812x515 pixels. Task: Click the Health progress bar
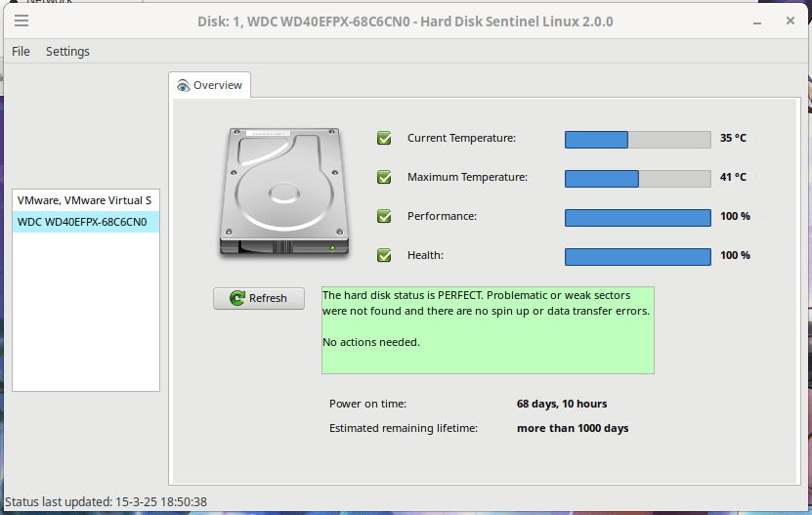point(637,256)
